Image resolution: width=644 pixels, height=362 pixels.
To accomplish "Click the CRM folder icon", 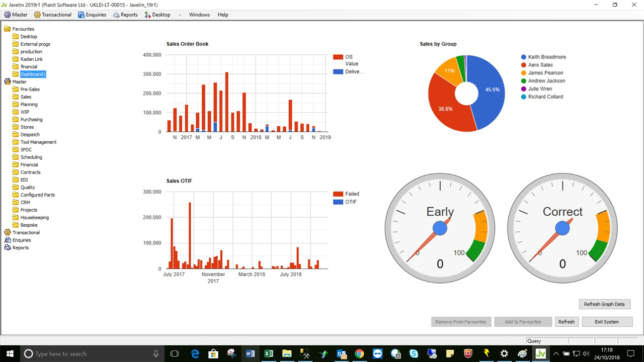I will pyautogui.click(x=16, y=202).
